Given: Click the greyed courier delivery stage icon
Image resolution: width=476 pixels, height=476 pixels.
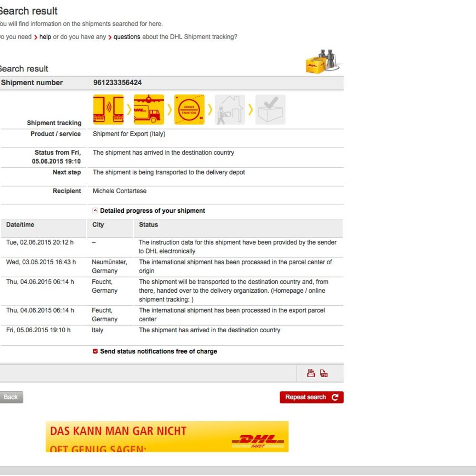Looking at the screenshot, I should pyautogui.click(x=230, y=109).
